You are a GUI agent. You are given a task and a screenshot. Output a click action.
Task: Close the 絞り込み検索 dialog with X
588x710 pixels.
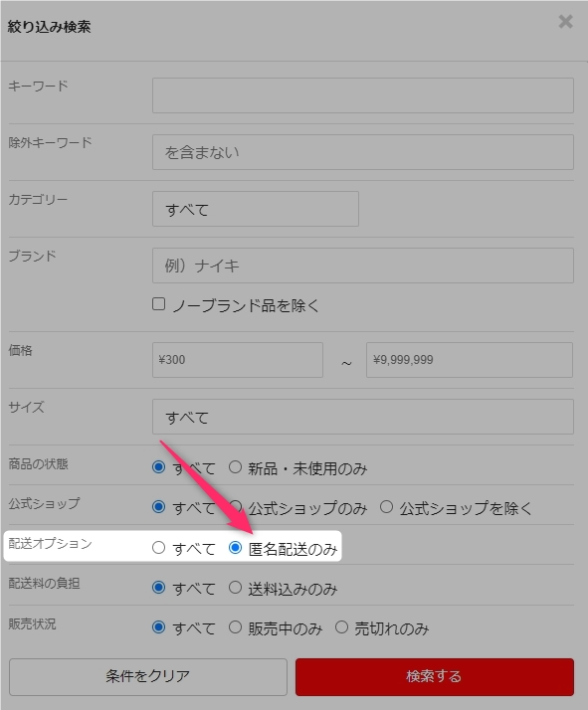coord(565,21)
